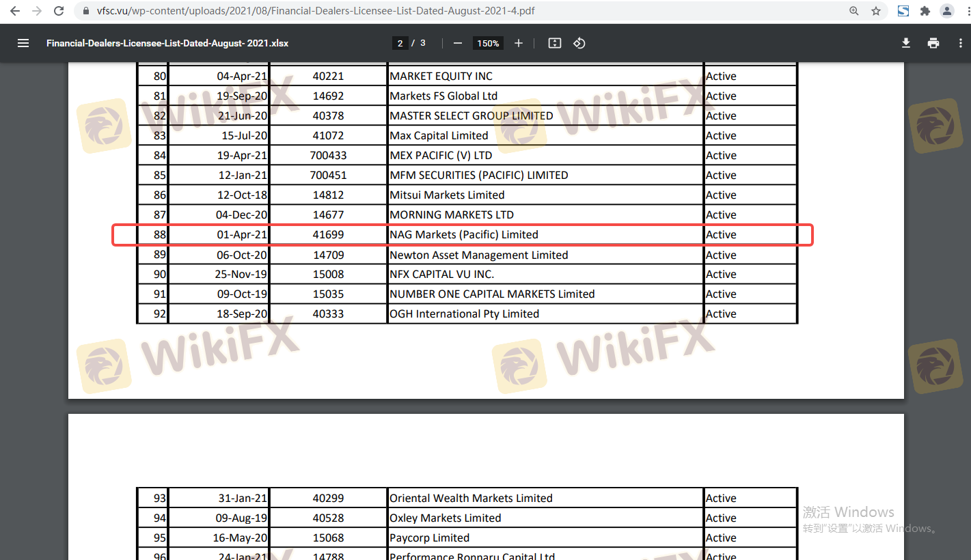Click the 150% zoom level field

tap(488, 43)
